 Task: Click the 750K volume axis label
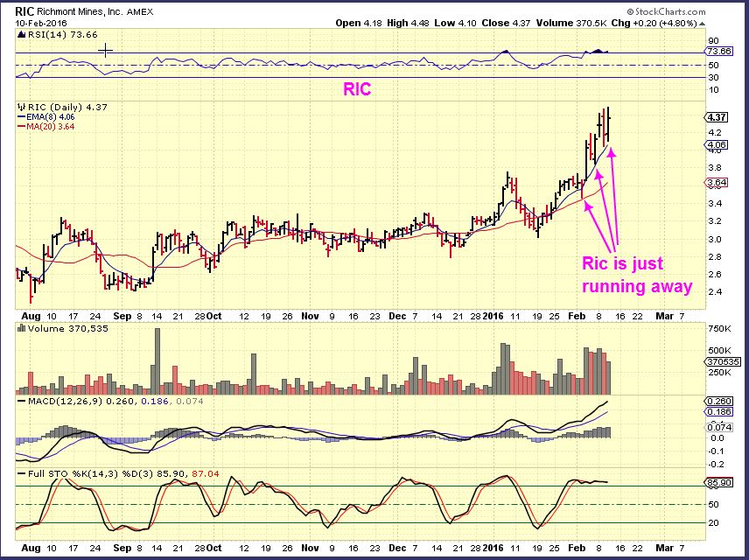[x=719, y=329]
